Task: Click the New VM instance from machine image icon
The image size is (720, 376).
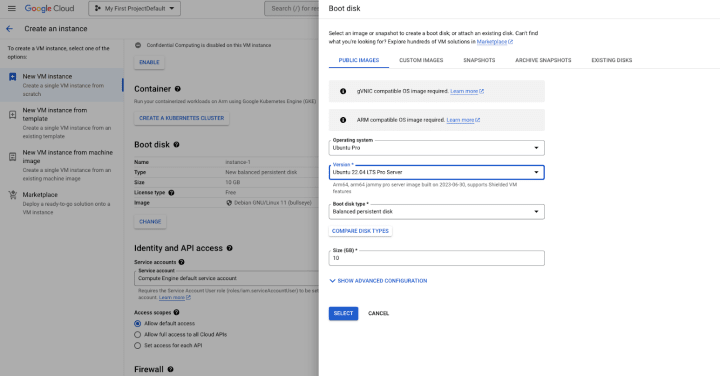Action: click(x=13, y=157)
